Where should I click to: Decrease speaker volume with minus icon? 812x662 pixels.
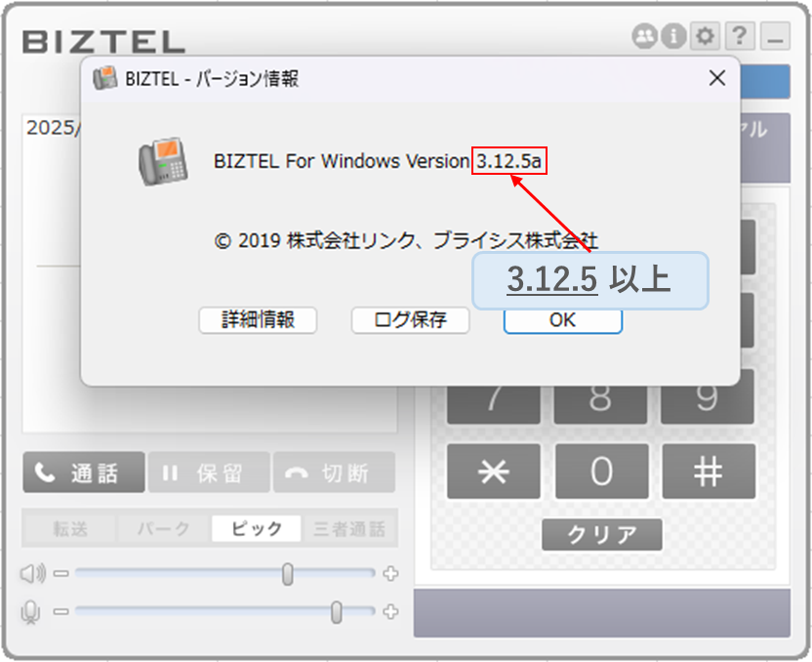[61, 573]
